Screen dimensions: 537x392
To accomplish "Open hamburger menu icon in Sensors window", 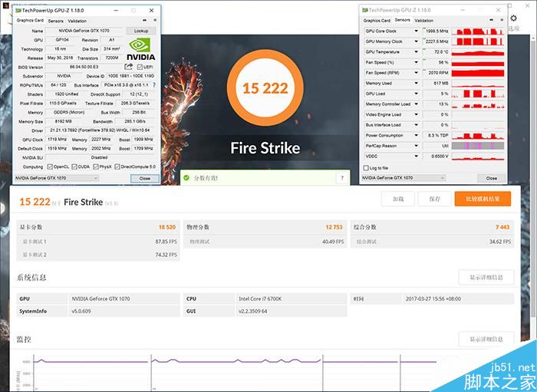I will 502,20.
